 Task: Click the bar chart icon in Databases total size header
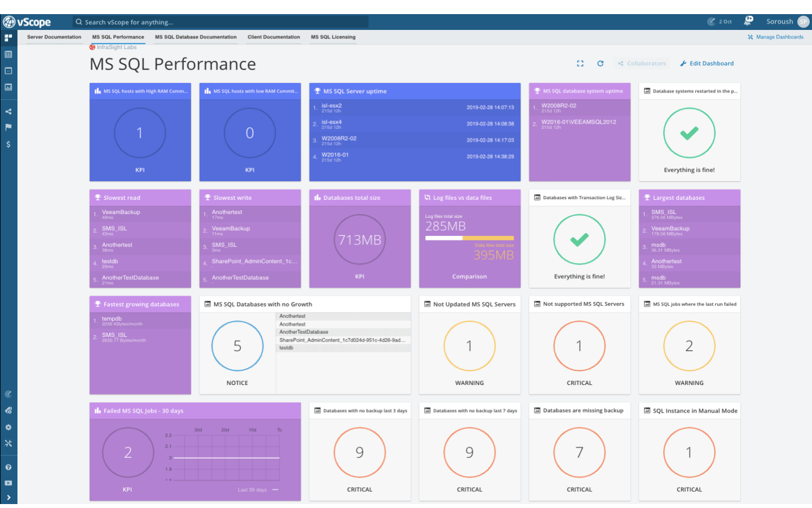pyautogui.click(x=317, y=198)
